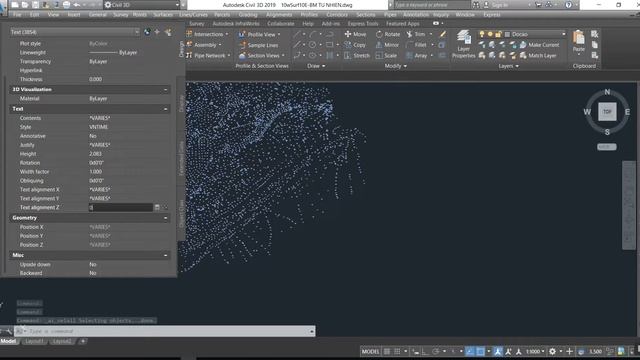Screen dimensions: 640x360
Task: Select the Fillet tool
Action: [416, 45]
